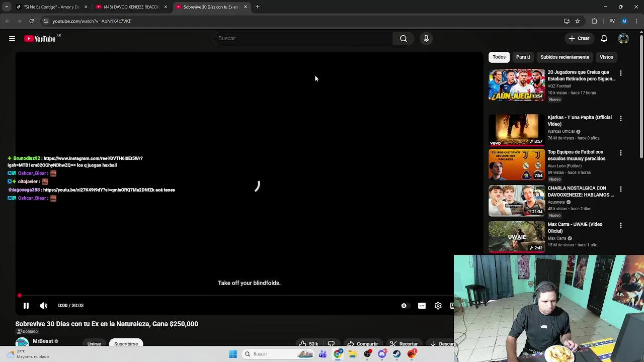This screenshot has width=644, height=362.
Task: Select the Para ti filter chip
Action: (x=523, y=57)
